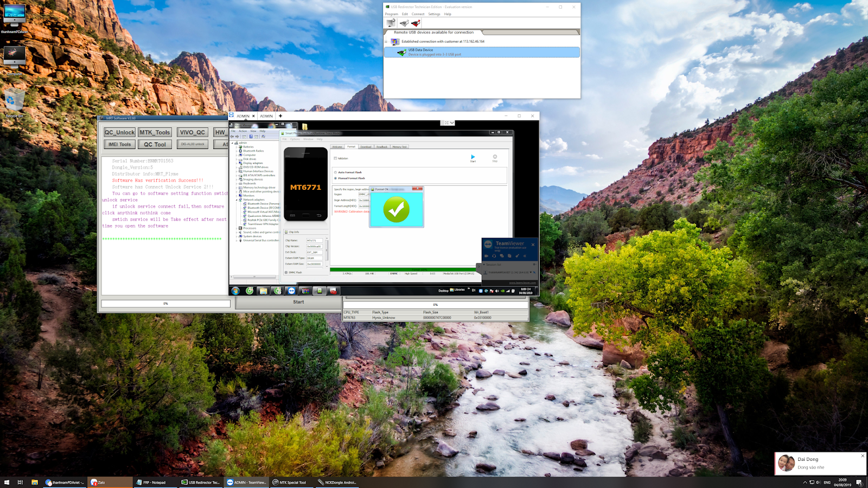868x488 pixels.
Task: Collapse the established connection tree node in USB Redirector
Action: 386,42
